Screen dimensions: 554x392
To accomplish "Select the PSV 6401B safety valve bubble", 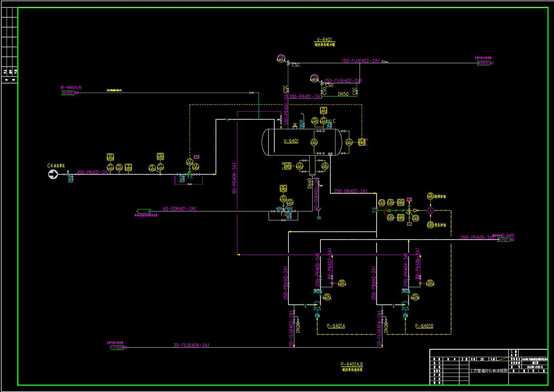I will coord(314,78).
